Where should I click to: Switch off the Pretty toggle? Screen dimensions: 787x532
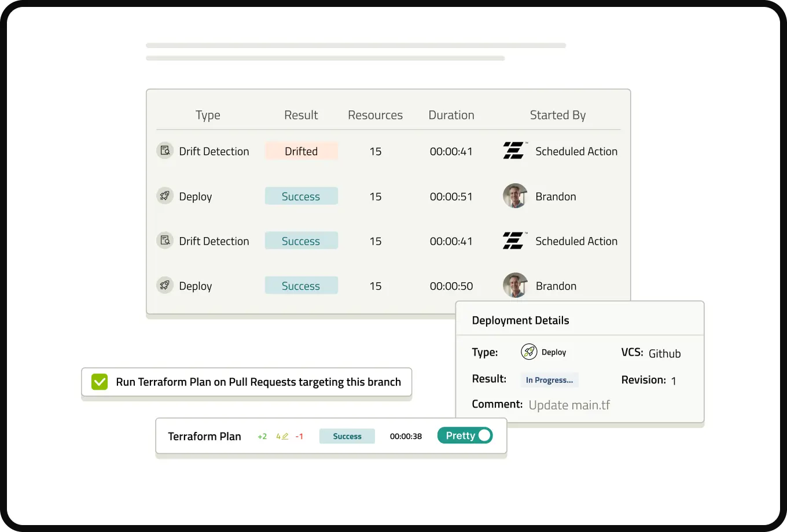click(465, 435)
